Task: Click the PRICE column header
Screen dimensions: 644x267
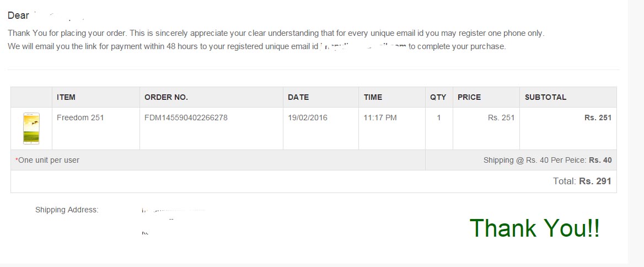Action: pyautogui.click(x=469, y=97)
